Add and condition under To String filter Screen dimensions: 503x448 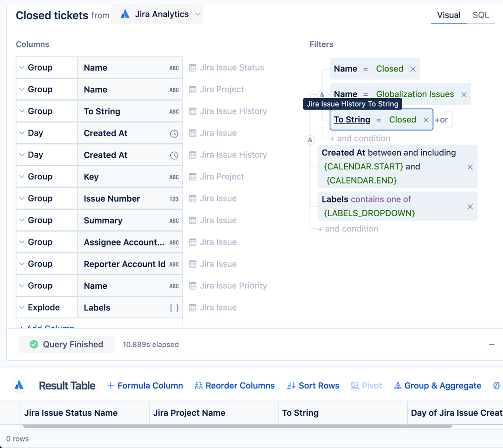pos(360,138)
